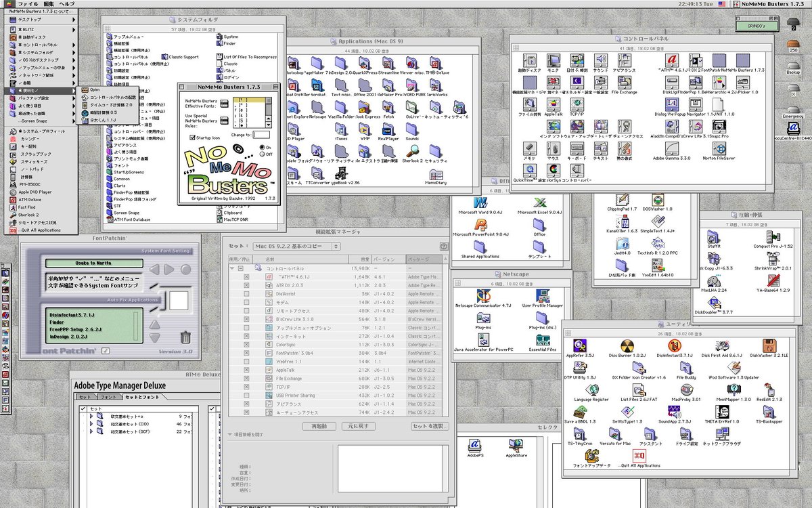The width and height of the screenshot is (812, 508).
Task: Toggle the File Exchange checkbox in Extensions Manager
Action: coord(246,379)
